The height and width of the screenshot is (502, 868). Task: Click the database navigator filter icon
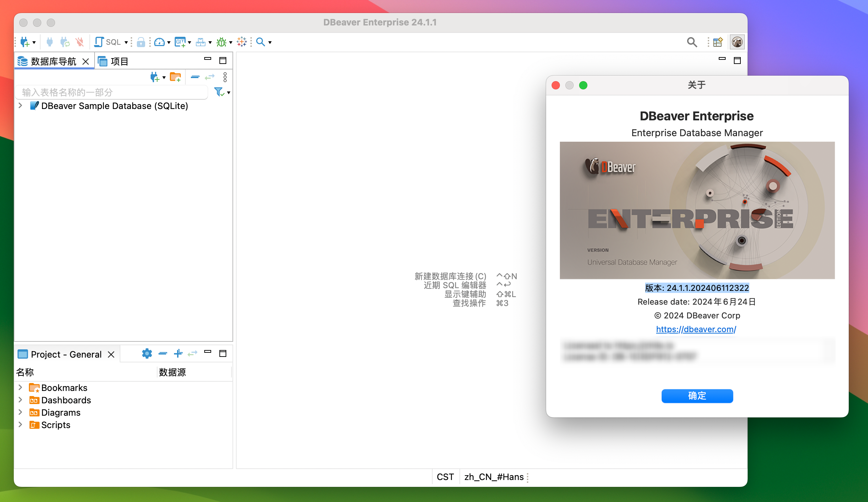coord(220,91)
